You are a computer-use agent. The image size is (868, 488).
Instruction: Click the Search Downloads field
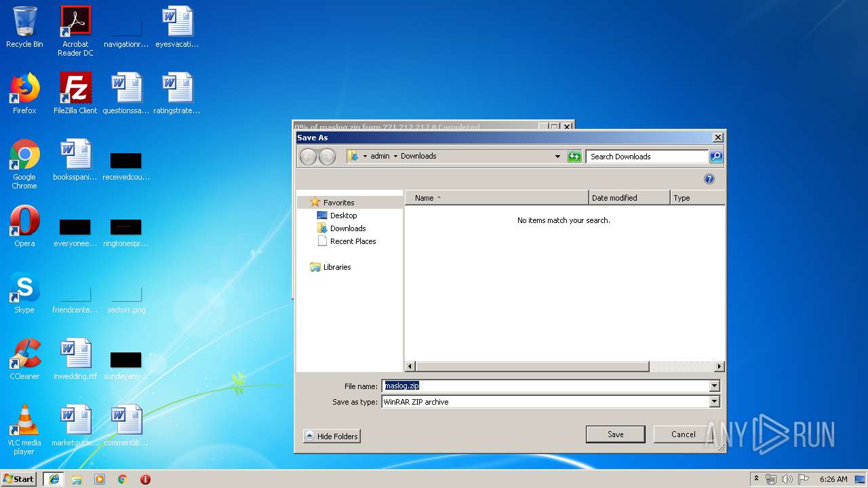click(647, 157)
